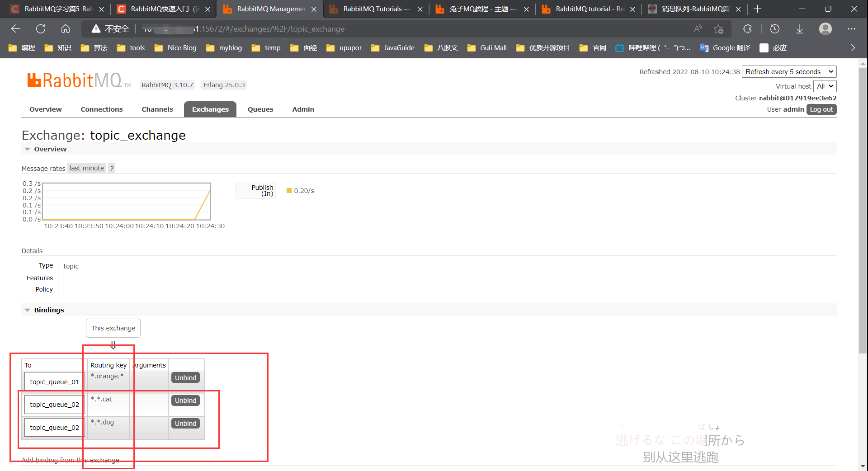Open Google 翻译 bookmark

[x=725, y=48]
